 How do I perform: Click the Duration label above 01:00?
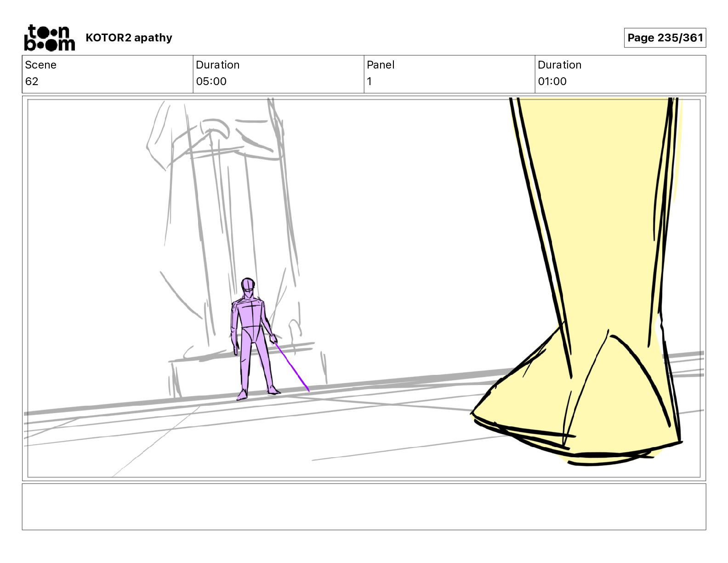559,65
